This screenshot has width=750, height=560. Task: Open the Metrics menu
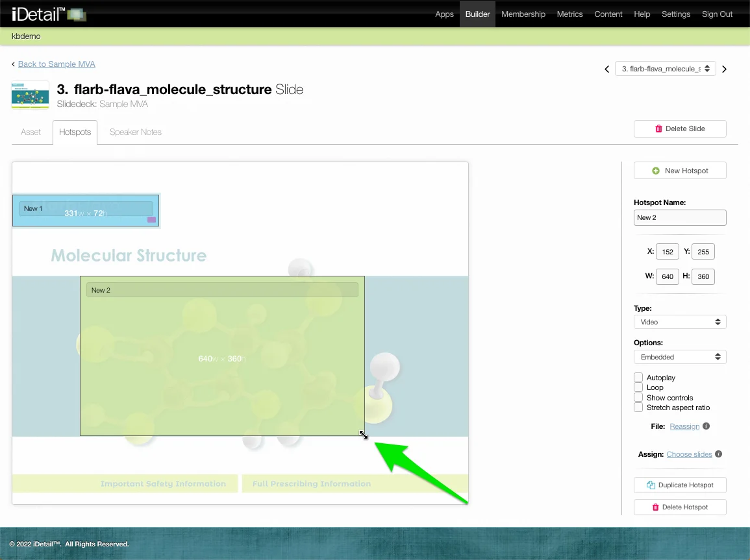click(x=569, y=14)
